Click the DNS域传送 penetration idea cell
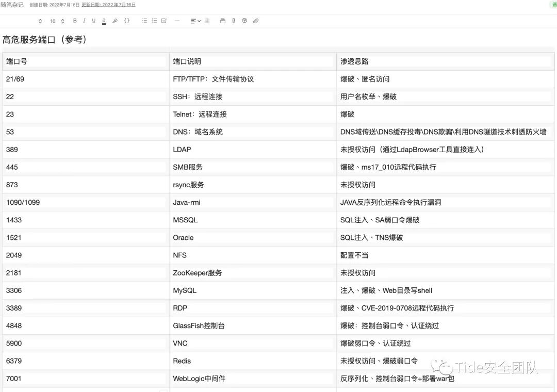The width and height of the screenshot is (557, 392). 446,132
